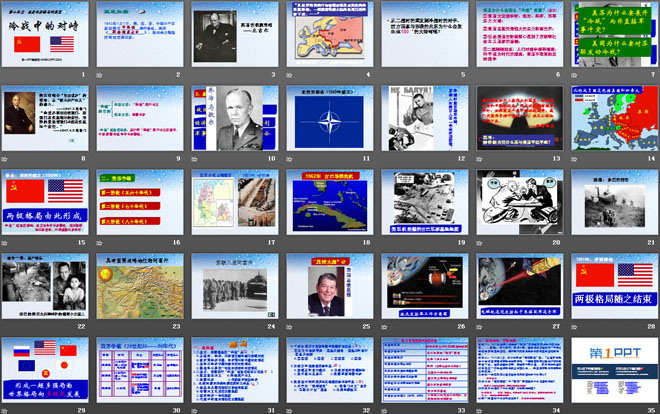Click the animation star icon under slide 7
This screenshot has width=660, height=414.
pyautogui.click(x=574, y=75)
